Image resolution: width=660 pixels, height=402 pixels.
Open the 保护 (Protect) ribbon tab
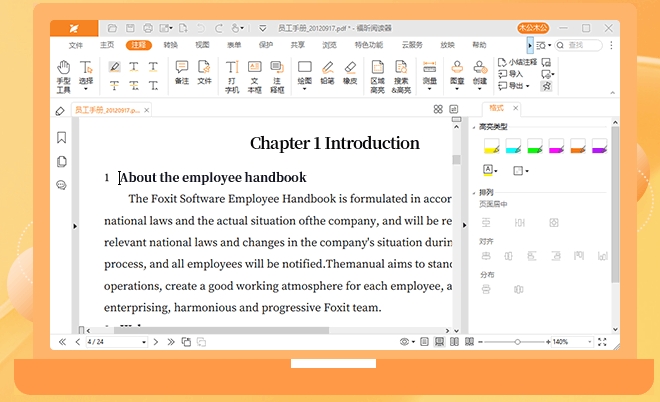coord(265,45)
